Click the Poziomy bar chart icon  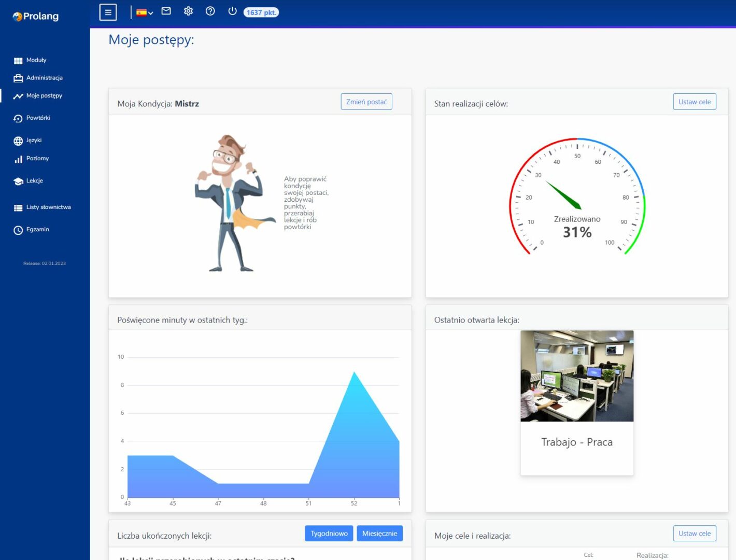(18, 159)
